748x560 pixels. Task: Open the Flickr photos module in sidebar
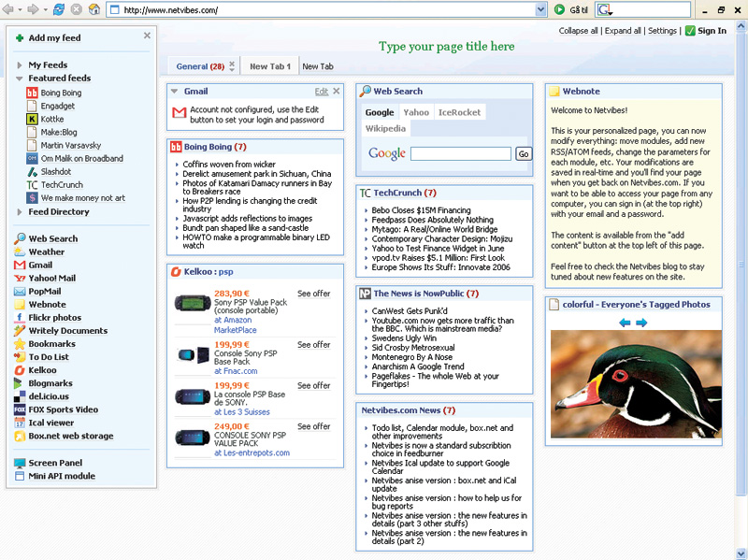(x=54, y=318)
